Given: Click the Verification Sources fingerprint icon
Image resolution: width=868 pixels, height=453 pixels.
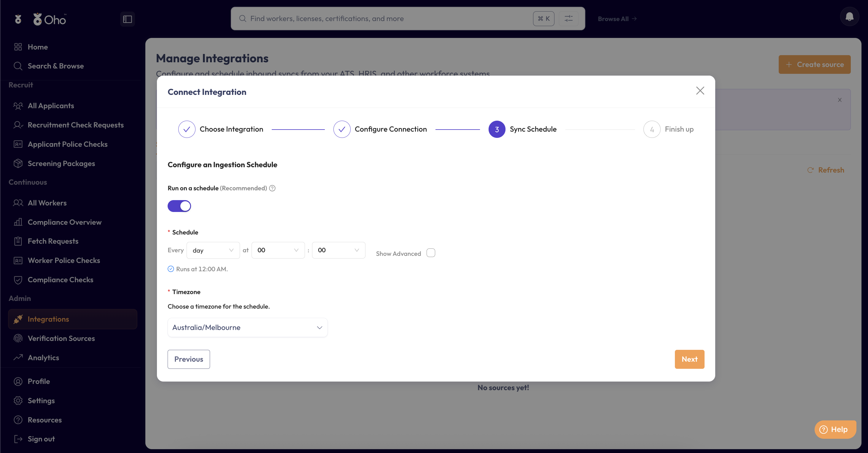Looking at the screenshot, I should 18,339.
